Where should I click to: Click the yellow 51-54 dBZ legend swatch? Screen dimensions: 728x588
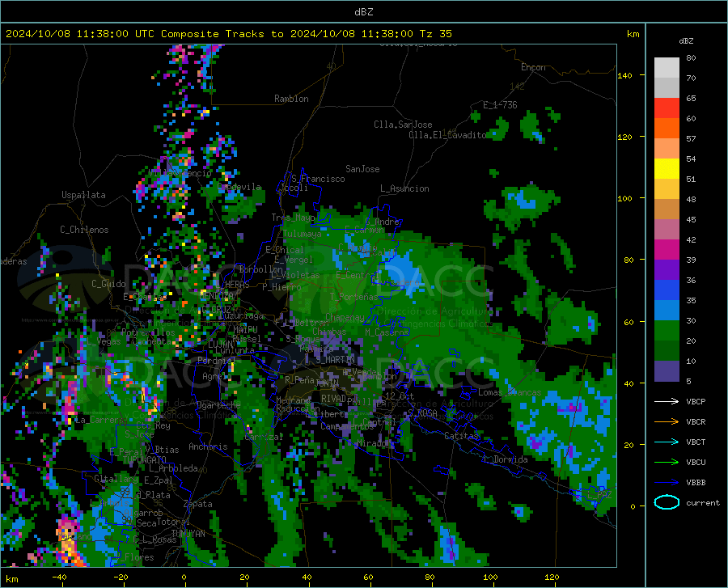tap(667, 169)
